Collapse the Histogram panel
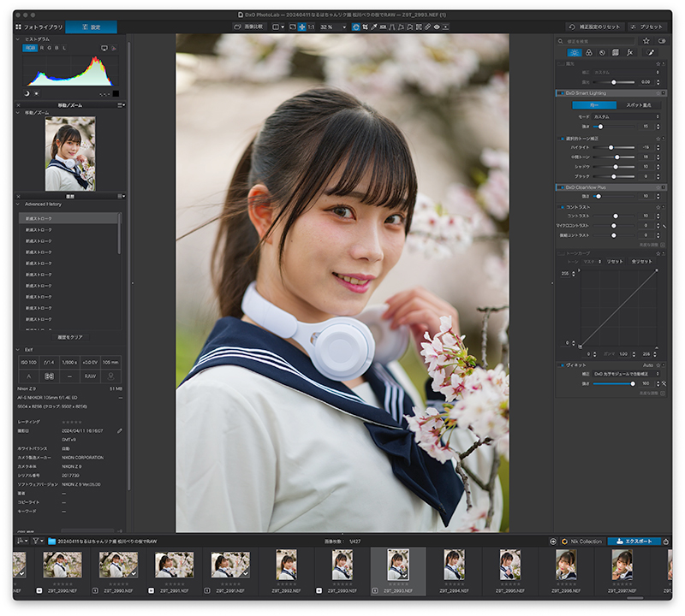Viewport: 685px width, 616px height. coord(18,39)
